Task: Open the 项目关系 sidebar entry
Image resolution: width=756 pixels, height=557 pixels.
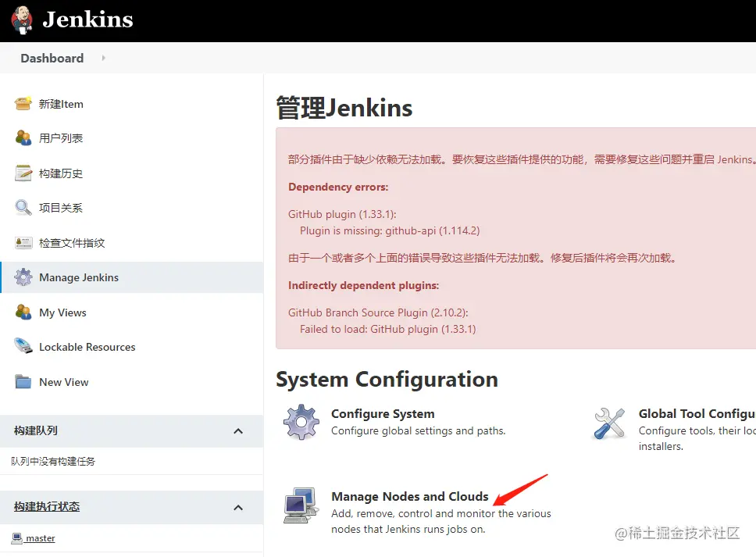Action: [x=61, y=208]
